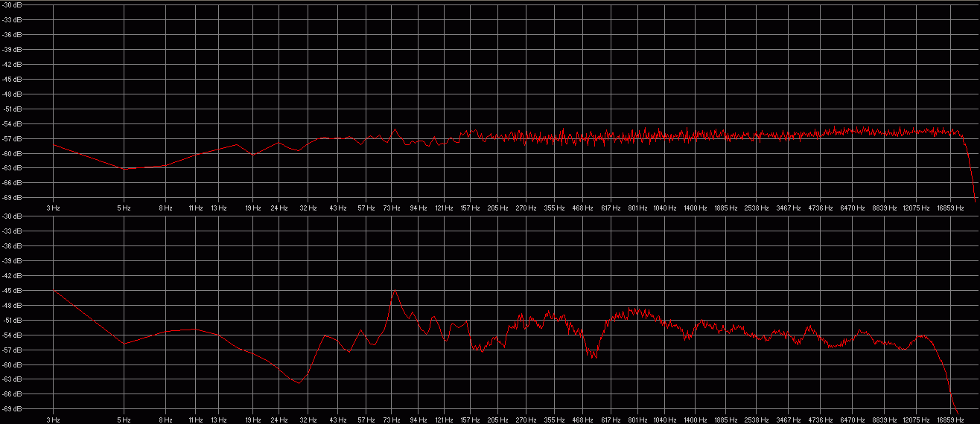This screenshot has width=980, height=424.
Task: Pick the 13 Hz label under the lower graph
Action: click(x=218, y=420)
